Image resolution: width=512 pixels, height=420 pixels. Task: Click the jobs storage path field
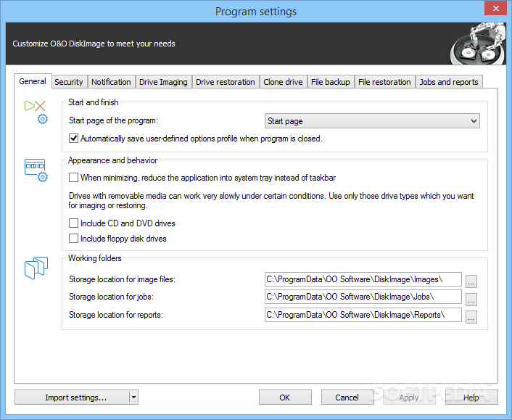point(363,297)
